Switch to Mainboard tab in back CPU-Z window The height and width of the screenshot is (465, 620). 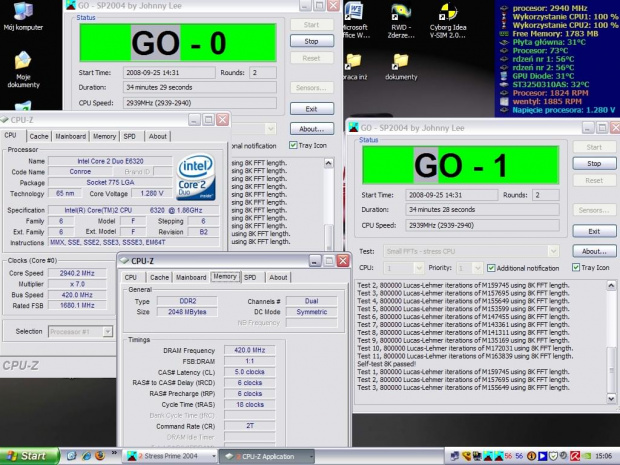pos(70,136)
